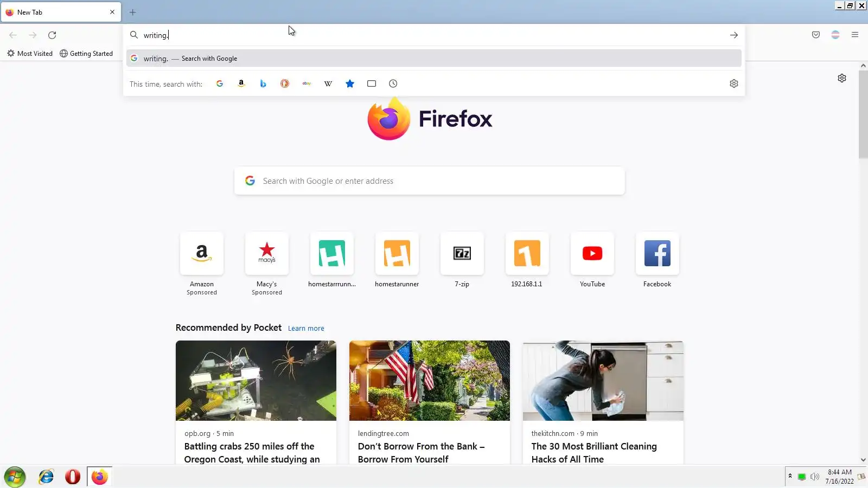Open Most Visited bookmarks folder
The width and height of the screenshot is (868, 488).
(x=30, y=54)
